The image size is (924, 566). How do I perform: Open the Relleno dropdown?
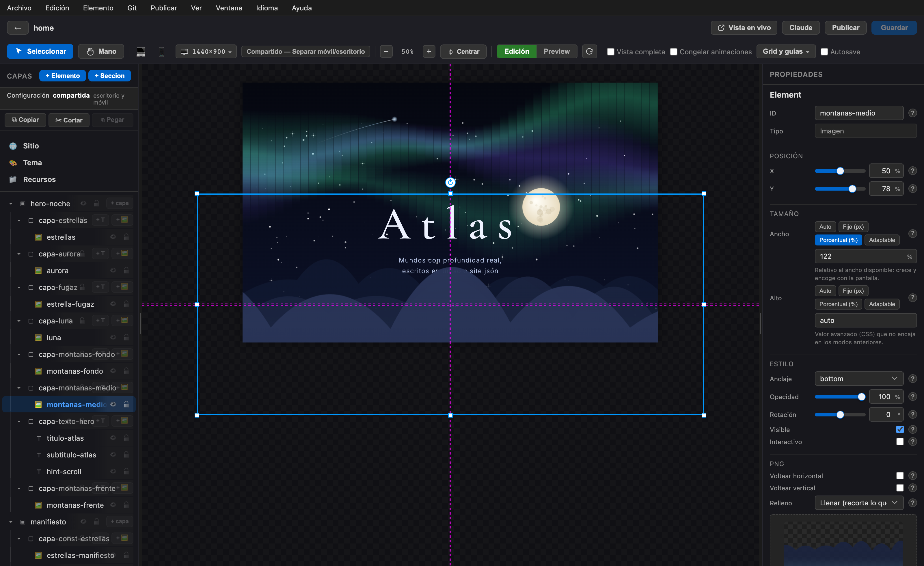(859, 503)
